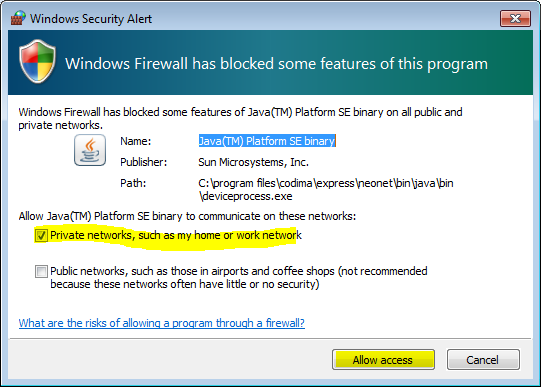Click the 'communicate on these networks' text
This screenshot has width=541, height=387.
point(277,216)
